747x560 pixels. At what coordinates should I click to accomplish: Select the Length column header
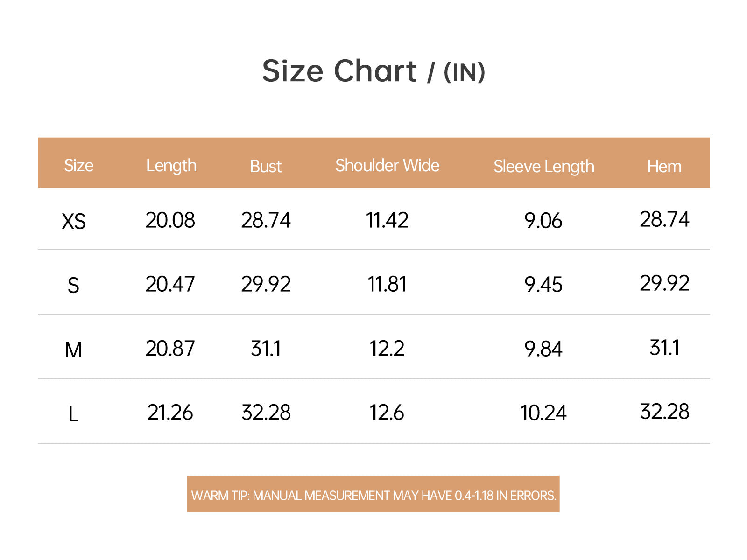(x=171, y=166)
